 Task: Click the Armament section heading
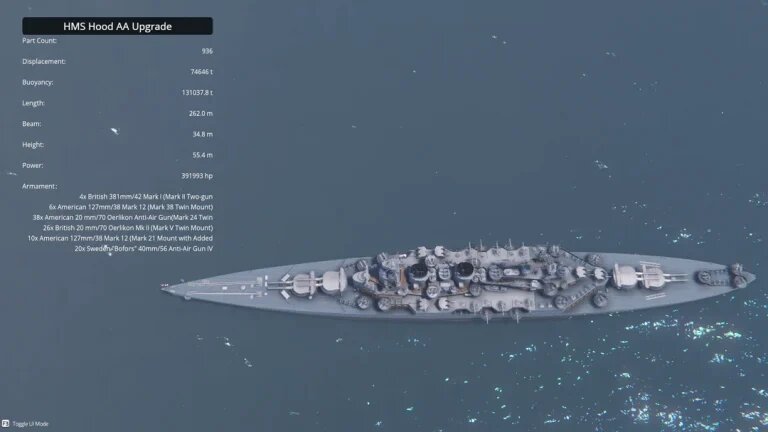pyautogui.click(x=39, y=186)
